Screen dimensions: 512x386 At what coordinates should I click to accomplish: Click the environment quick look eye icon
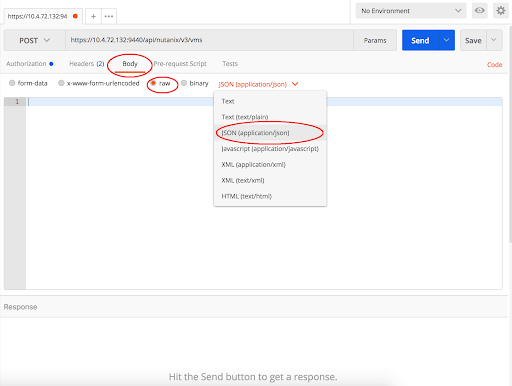(480, 11)
